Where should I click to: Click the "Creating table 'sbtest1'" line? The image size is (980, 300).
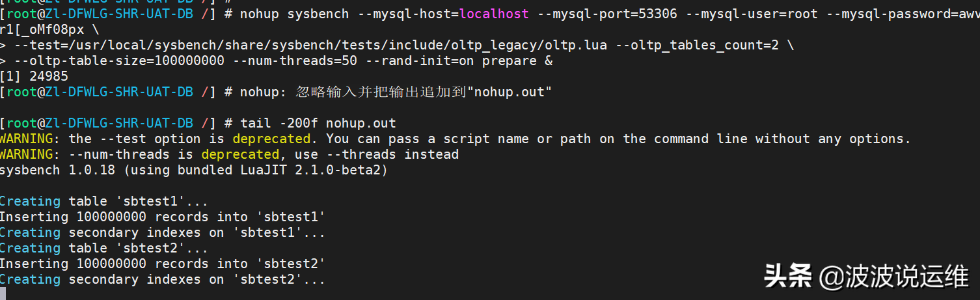point(104,202)
